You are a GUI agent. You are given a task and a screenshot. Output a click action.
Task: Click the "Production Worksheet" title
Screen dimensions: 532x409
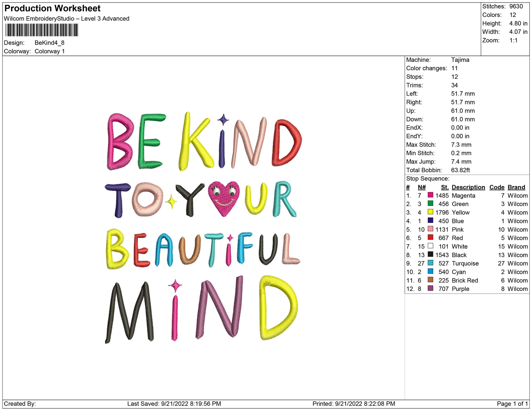52,8
